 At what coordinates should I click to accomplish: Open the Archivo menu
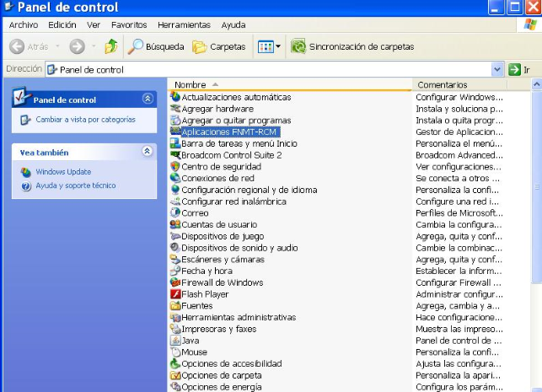24,25
